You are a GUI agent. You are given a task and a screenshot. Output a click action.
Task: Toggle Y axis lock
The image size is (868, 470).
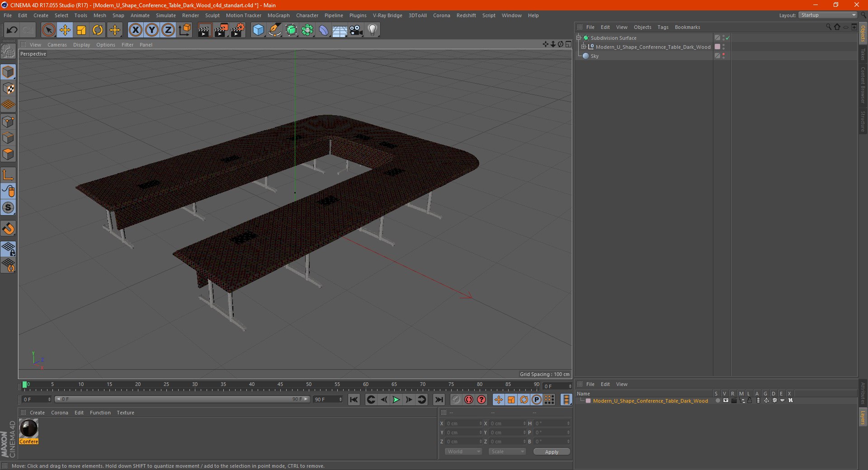152,30
